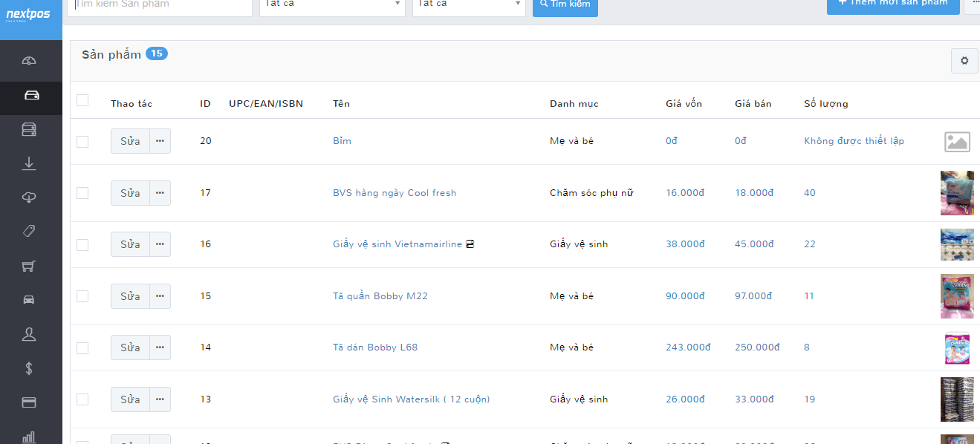Sort by the Tên column header
The height and width of the screenshot is (444, 980).
[341, 104]
